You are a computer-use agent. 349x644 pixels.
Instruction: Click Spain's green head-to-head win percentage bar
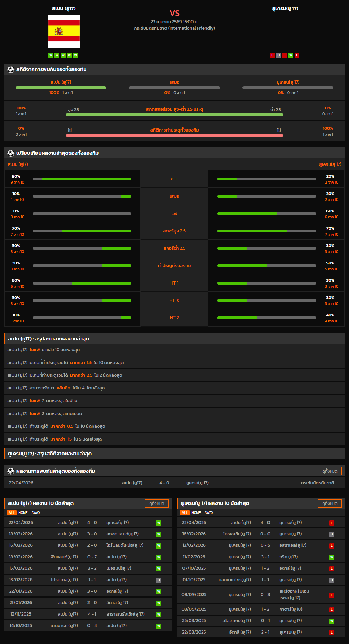pos(61,88)
